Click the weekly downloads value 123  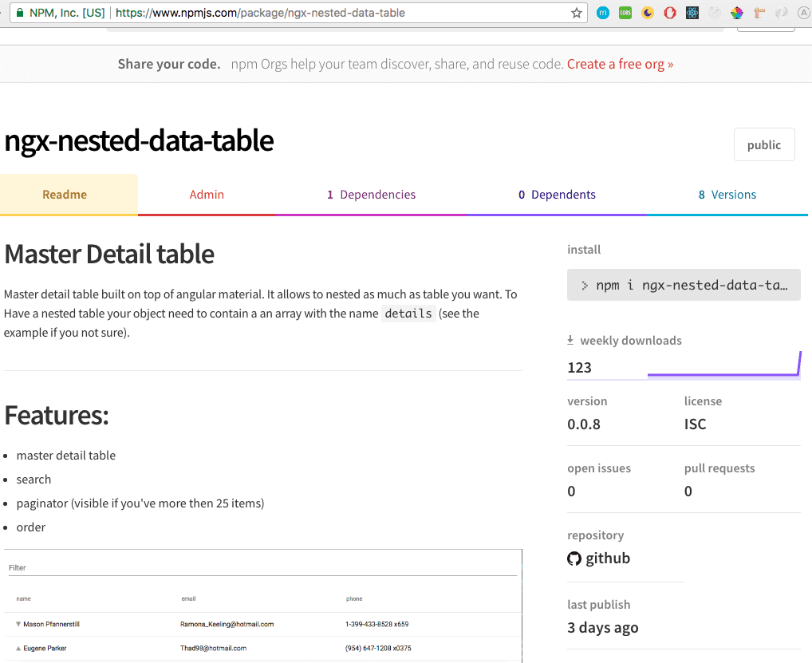(x=579, y=368)
